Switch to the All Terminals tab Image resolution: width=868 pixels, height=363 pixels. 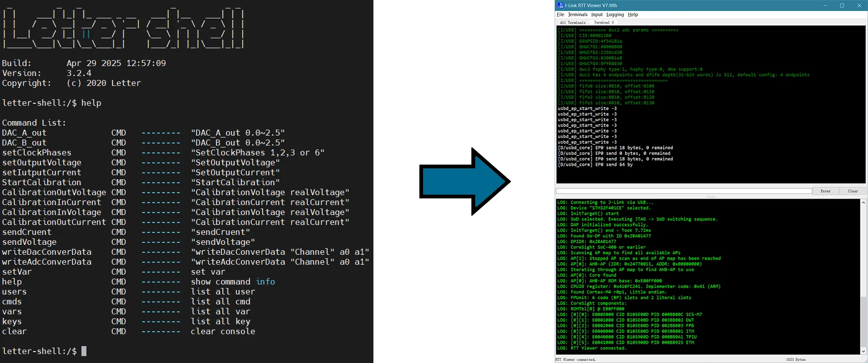(x=573, y=22)
